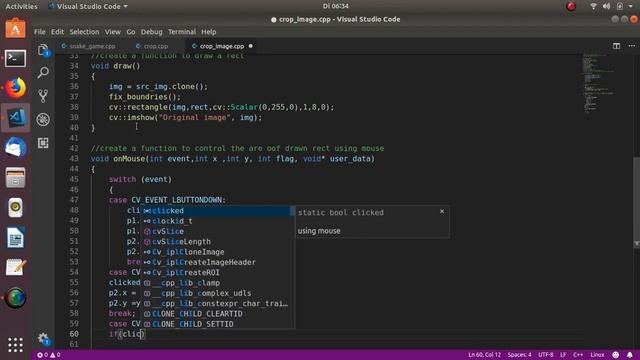Image resolution: width=640 pixels, height=360 pixels.
Task: Change indentation via Spaces: 4
Action: point(519,355)
